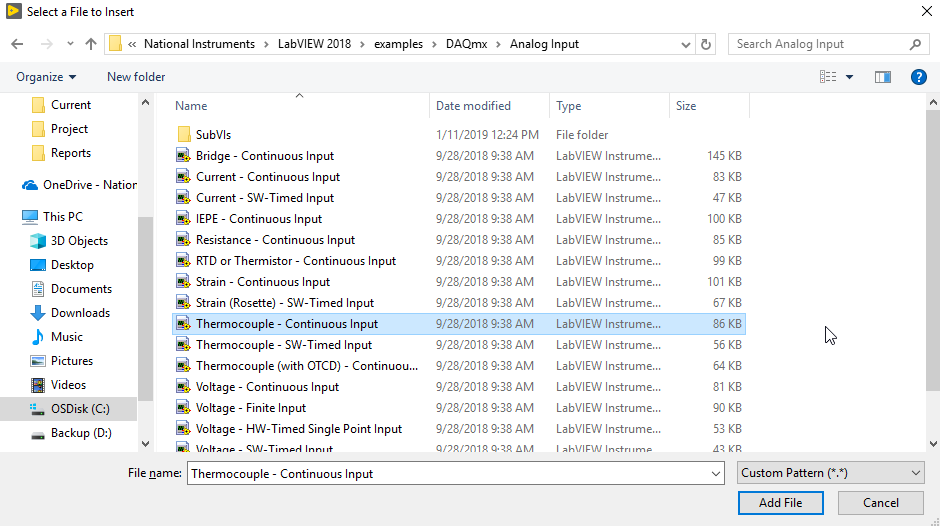This screenshot has height=526, width=940.
Task: Open the File name history dropdown
Action: pos(716,474)
